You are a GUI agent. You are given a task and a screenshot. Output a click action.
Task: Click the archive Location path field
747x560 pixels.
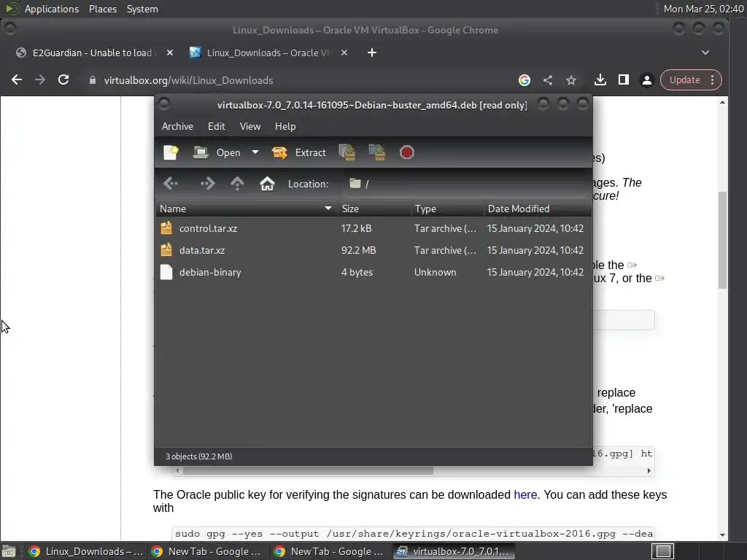click(465, 184)
